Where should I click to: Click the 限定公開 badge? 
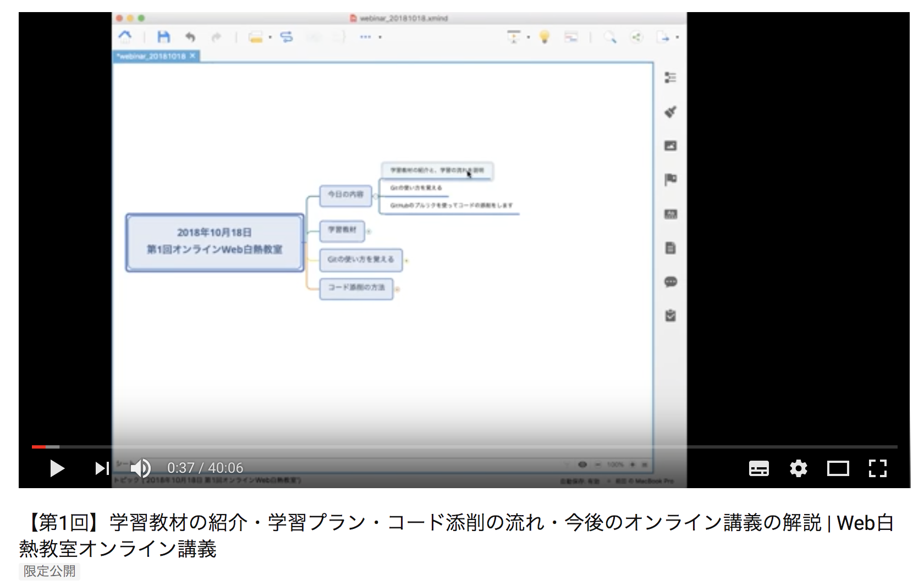click(50, 571)
